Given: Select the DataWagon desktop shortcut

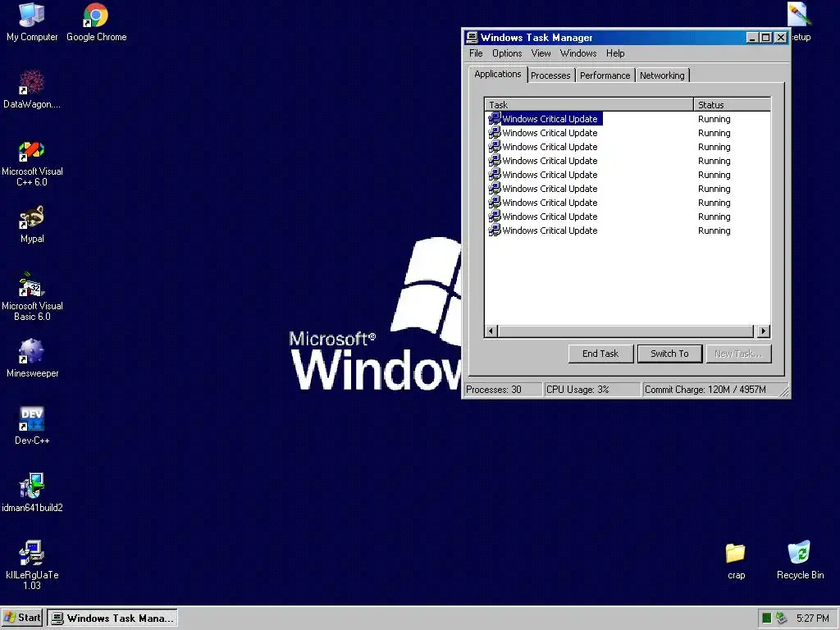Looking at the screenshot, I should pyautogui.click(x=32, y=89).
